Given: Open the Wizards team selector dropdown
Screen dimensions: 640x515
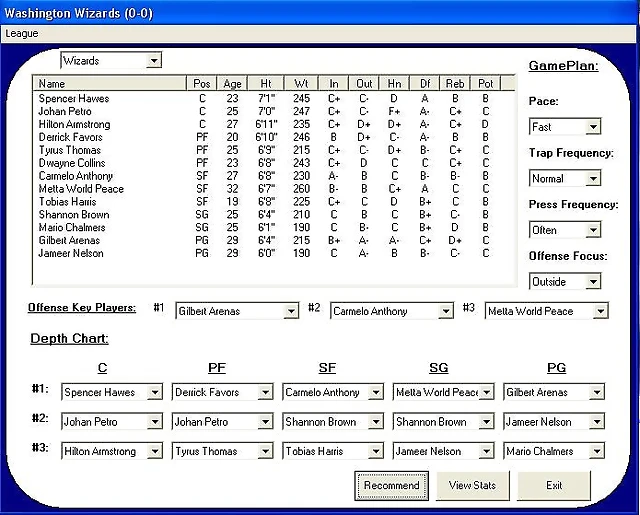Looking at the screenshot, I should (111, 61).
